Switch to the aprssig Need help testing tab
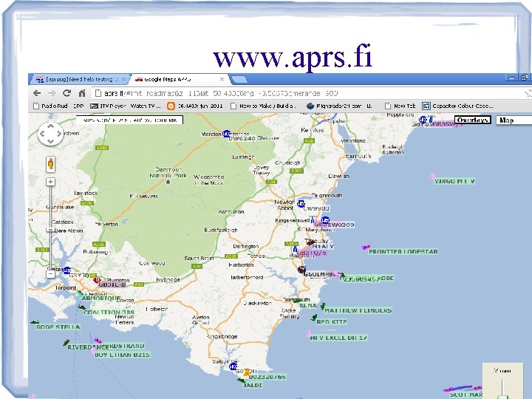The width and height of the screenshot is (532, 399). point(81,79)
